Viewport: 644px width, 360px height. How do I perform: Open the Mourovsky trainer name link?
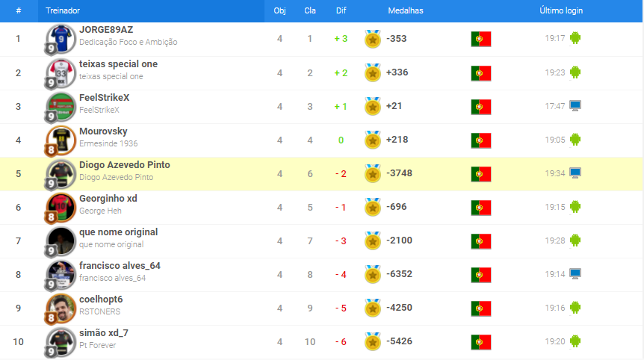tap(103, 131)
